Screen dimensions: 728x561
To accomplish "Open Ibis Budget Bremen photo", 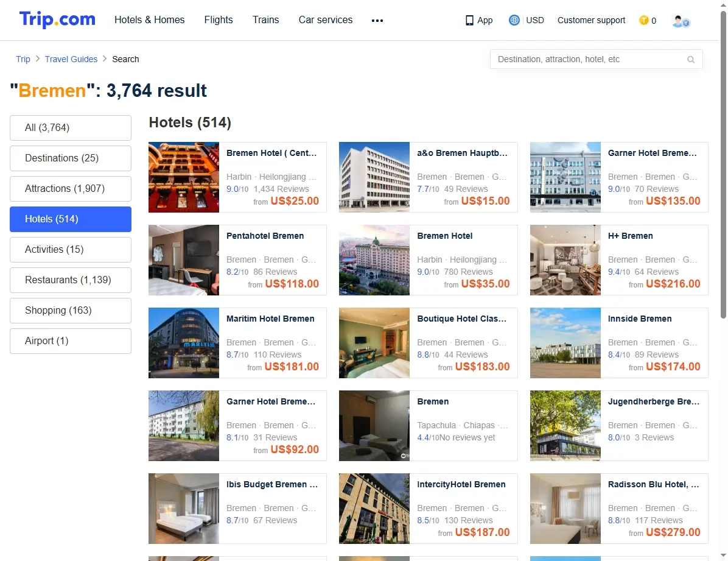I will pyautogui.click(x=184, y=509).
